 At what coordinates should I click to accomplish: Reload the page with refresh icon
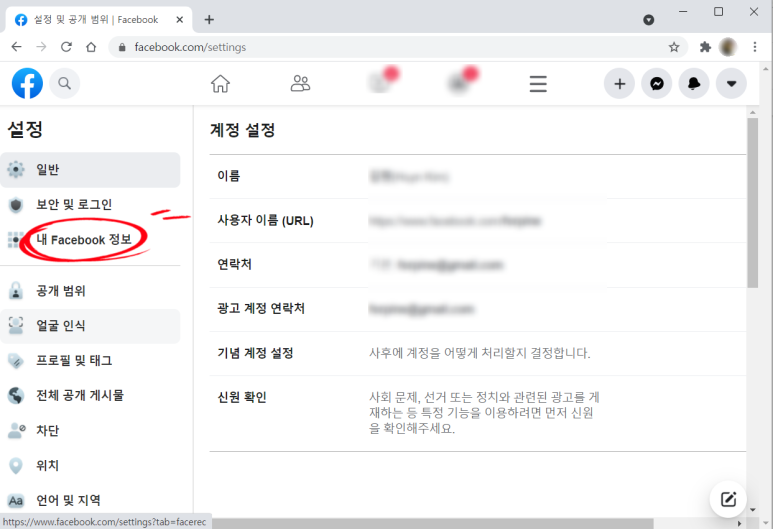pyautogui.click(x=66, y=47)
